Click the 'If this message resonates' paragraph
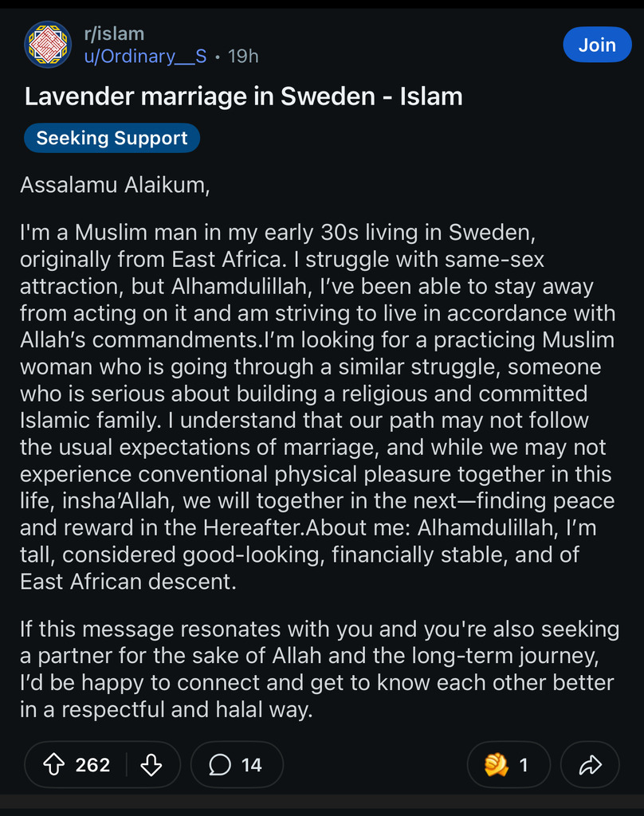The width and height of the screenshot is (644, 816). point(319,630)
